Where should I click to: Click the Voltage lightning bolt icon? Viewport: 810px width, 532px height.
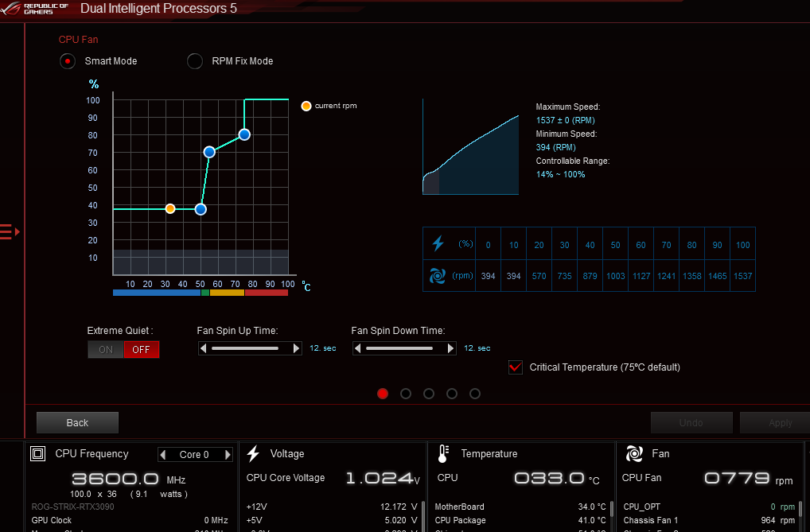[253, 453]
